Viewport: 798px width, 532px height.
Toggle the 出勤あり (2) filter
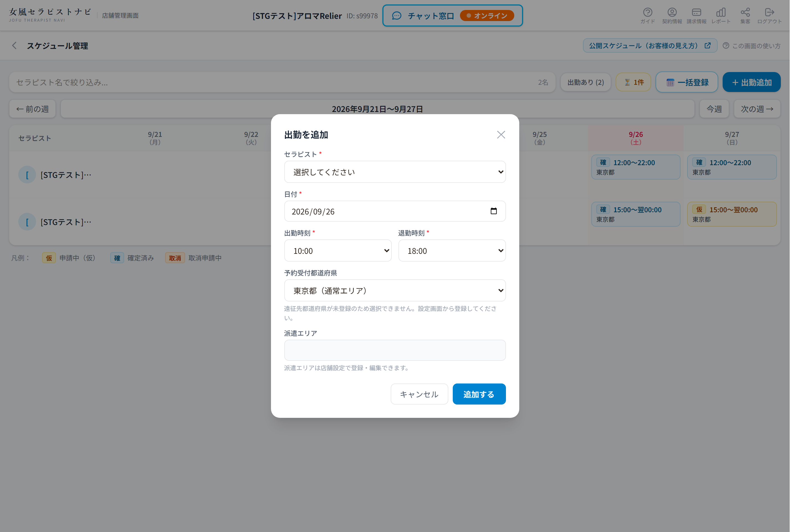pyautogui.click(x=585, y=82)
